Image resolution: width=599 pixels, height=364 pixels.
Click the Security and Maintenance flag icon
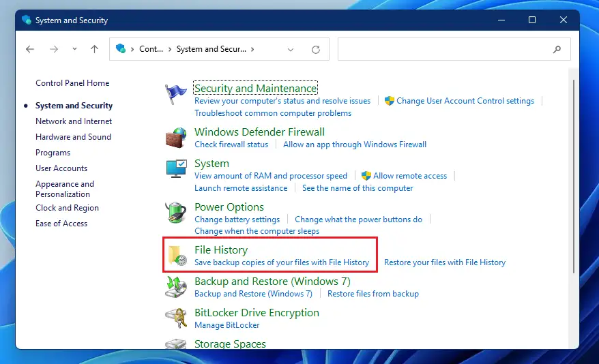[x=176, y=94]
